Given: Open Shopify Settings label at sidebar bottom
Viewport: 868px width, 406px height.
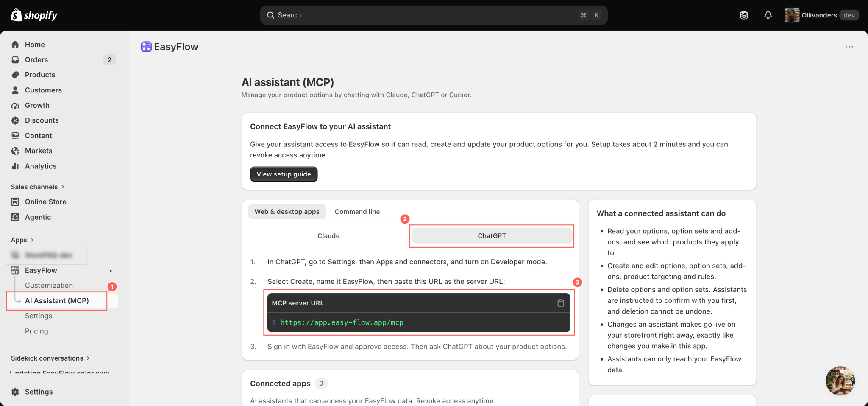Looking at the screenshot, I should click(39, 392).
